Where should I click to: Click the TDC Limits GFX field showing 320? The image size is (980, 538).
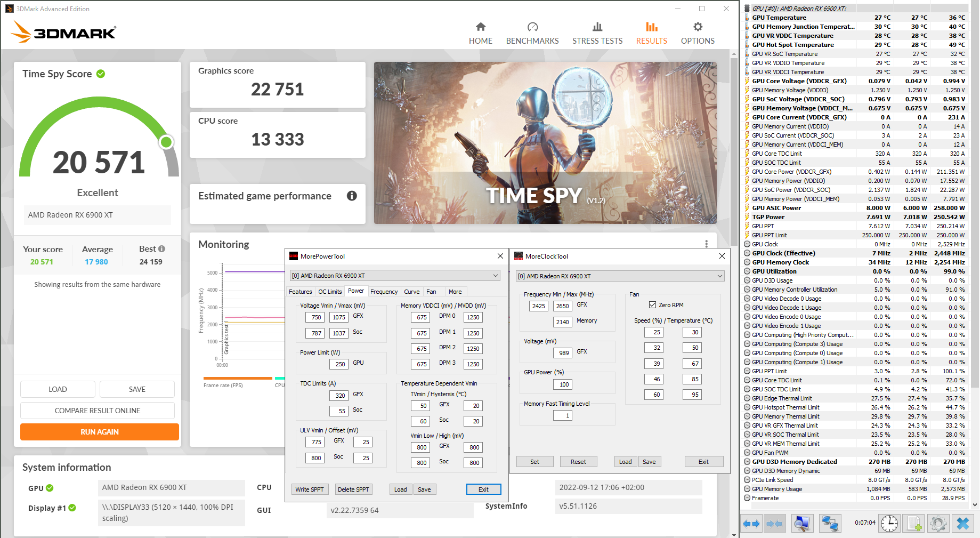[x=340, y=396]
